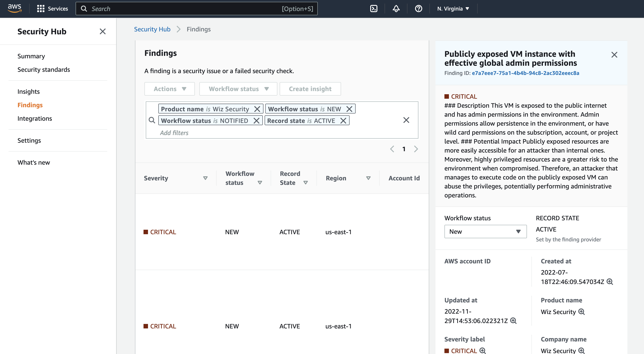This screenshot has width=644, height=354.
Task: Open Workflow status button dropdown
Action: pos(238,89)
